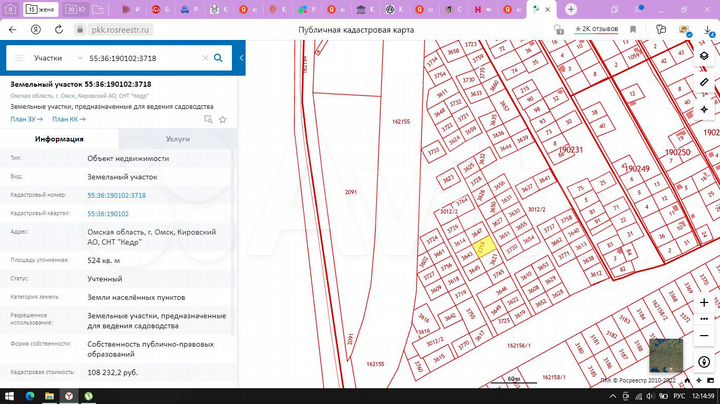Click the search magnifier icon

click(x=218, y=58)
